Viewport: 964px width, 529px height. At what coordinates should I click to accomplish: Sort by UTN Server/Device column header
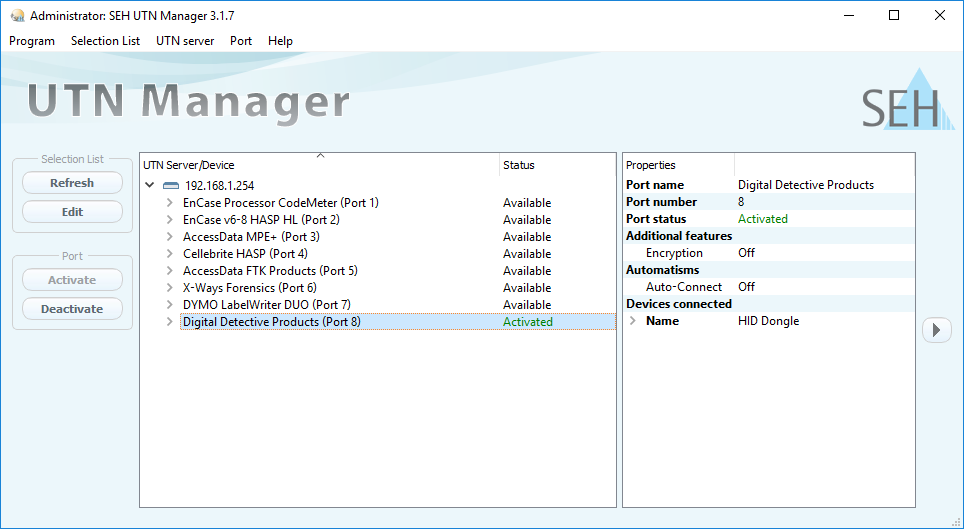click(x=320, y=165)
